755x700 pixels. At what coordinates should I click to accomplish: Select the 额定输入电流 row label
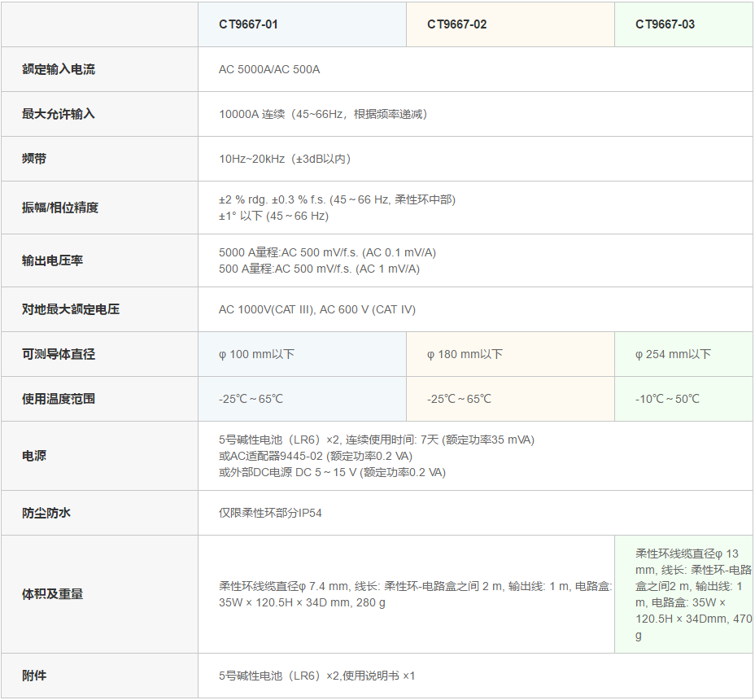[59, 69]
